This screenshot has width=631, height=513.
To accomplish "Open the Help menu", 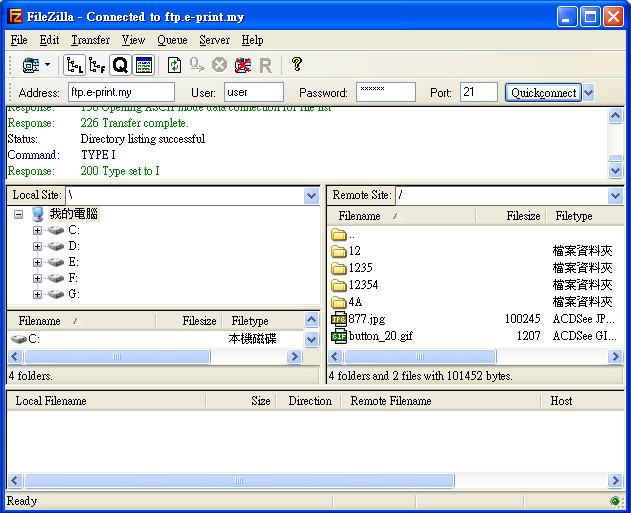I will pos(252,40).
